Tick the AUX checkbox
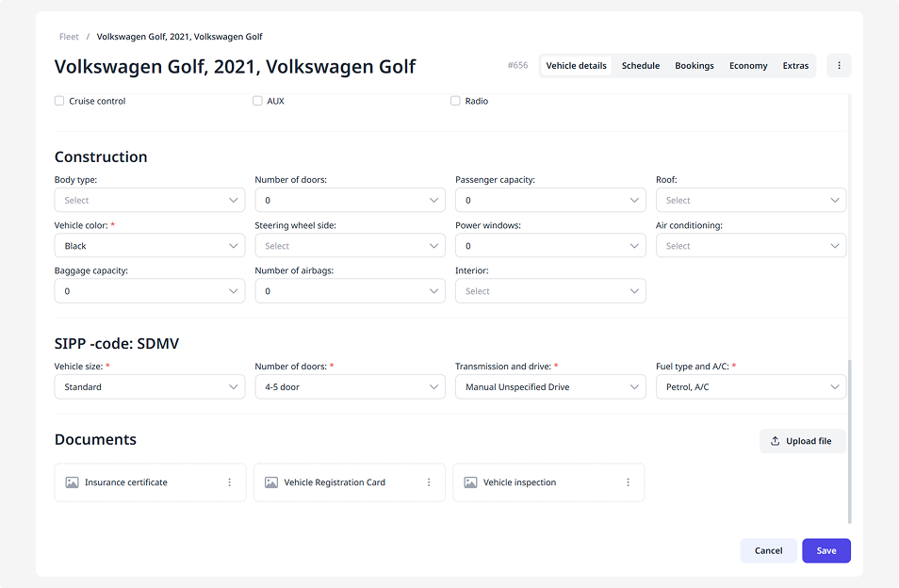The height and width of the screenshot is (588, 899). point(257,101)
